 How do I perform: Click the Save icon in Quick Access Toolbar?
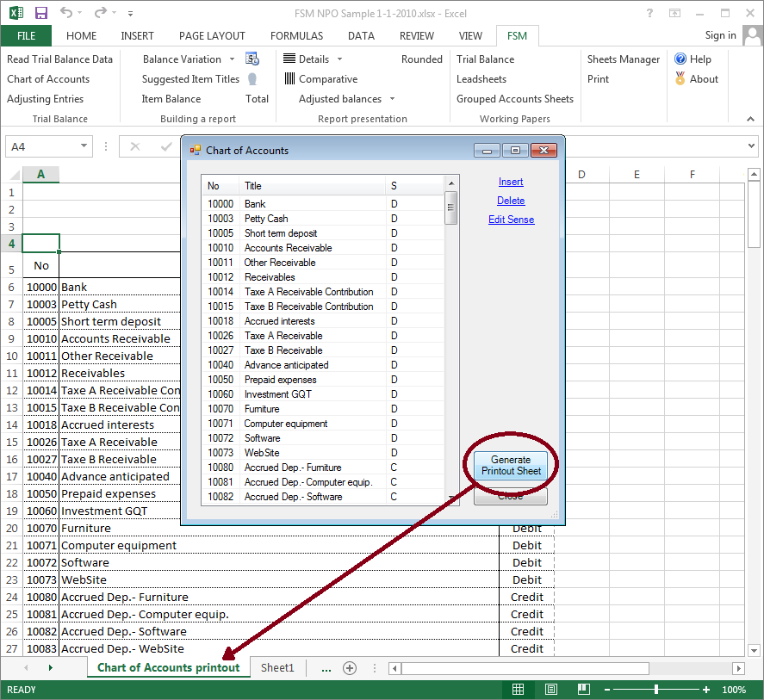[40, 12]
